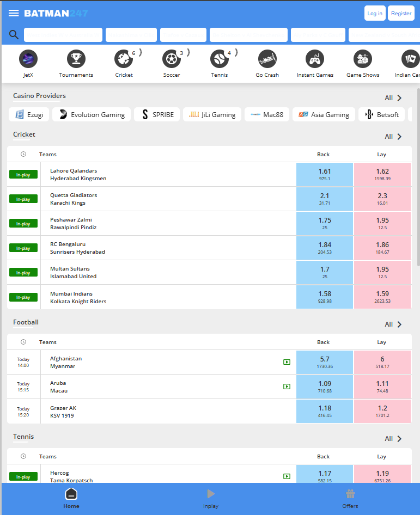Open the Evolution Gaming provider
The width and height of the screenshot is (420, 515).
[92, 114]
